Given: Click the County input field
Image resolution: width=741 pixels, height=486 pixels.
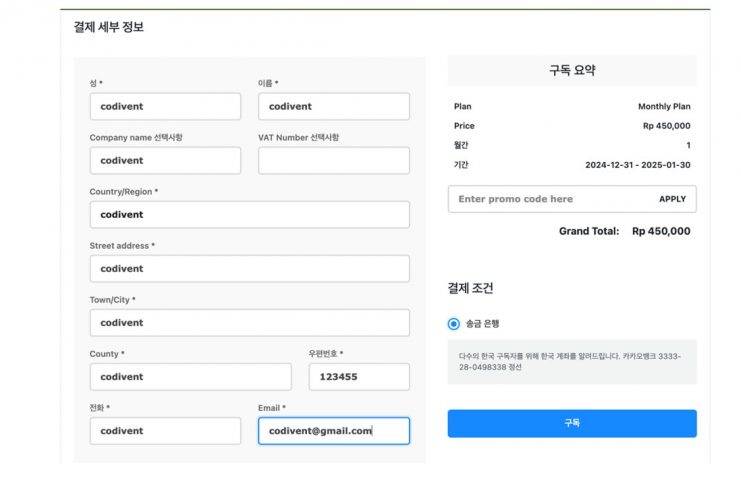Looking at the screenshot, I should coord(190,377).
